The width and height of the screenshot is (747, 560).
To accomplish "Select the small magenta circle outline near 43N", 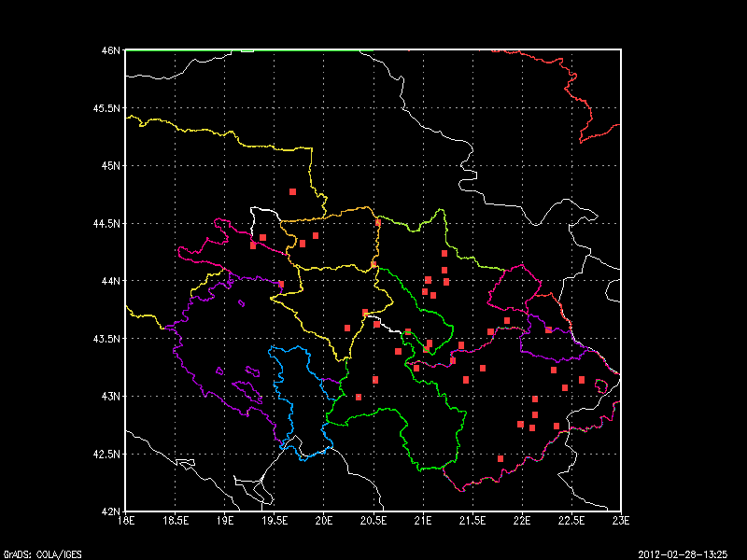I will (601, 385).
